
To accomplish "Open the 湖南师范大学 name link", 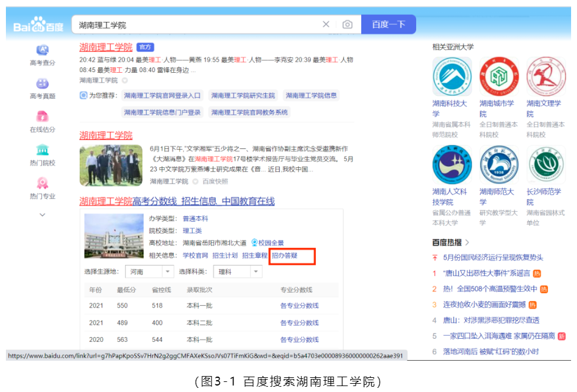I will [497, 197].
